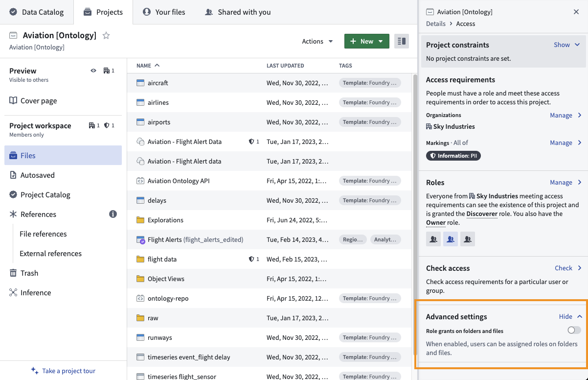This screenshot has height=380, width=588.
Task: Click the Information: PII marking badge
Action: click(453, 156)
